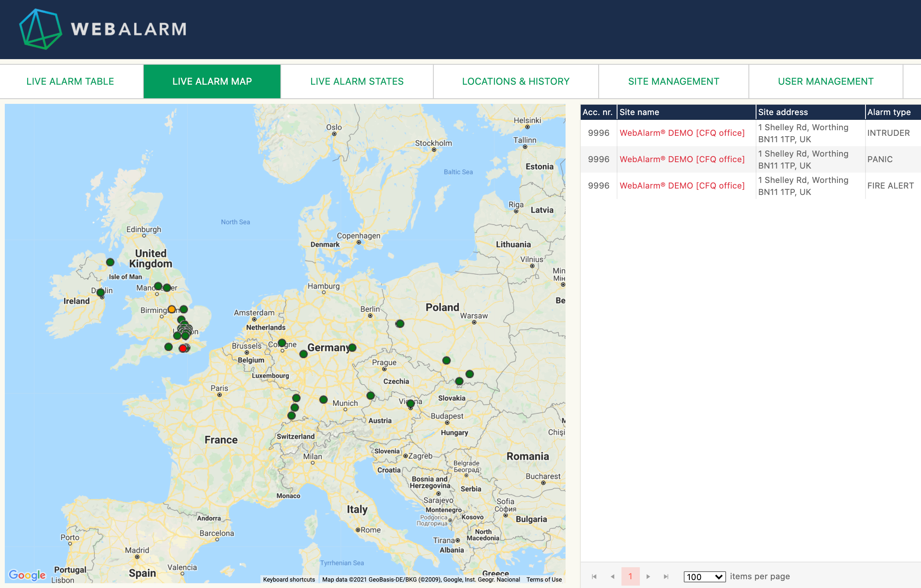The image size is (921, 588).
Task: Go to the previous page
Action: tap(612, 576)
